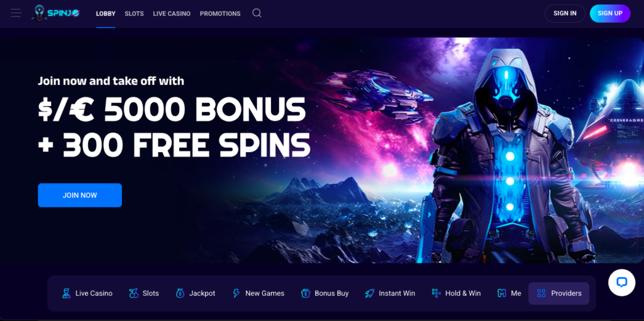
Task: Click the Sign In button
Action: coord(565,13)
